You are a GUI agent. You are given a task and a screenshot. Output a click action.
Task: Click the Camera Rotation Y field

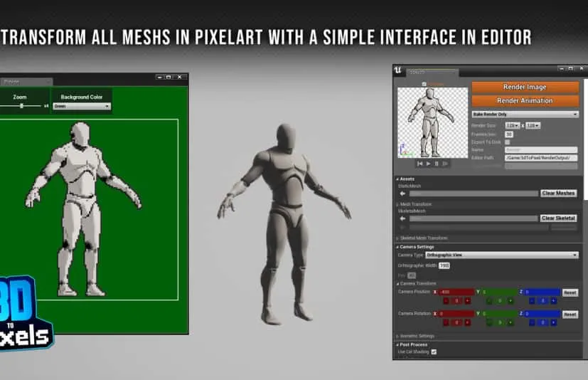point(500,314)
